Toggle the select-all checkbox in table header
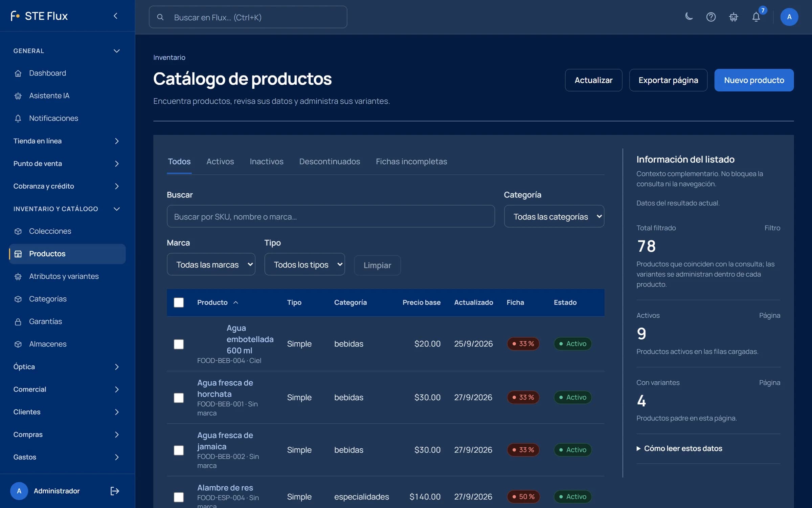The image size is (812, 508). (179, 302)
